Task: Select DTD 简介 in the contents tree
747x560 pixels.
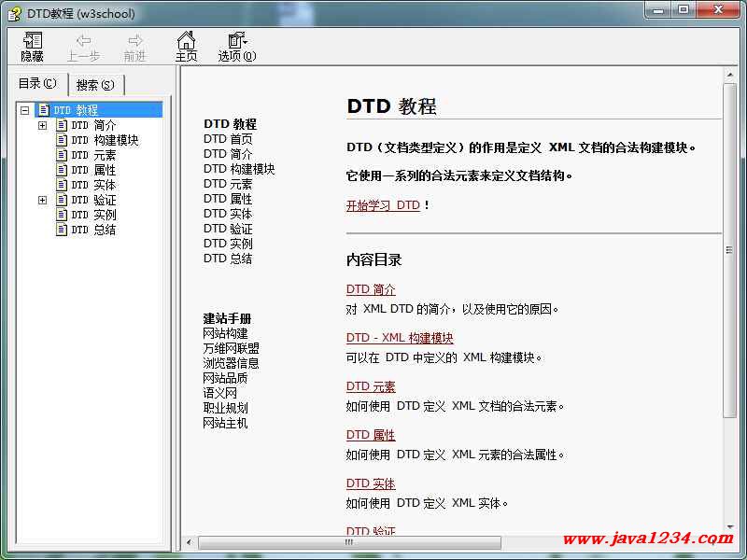Action: (93, 125)
